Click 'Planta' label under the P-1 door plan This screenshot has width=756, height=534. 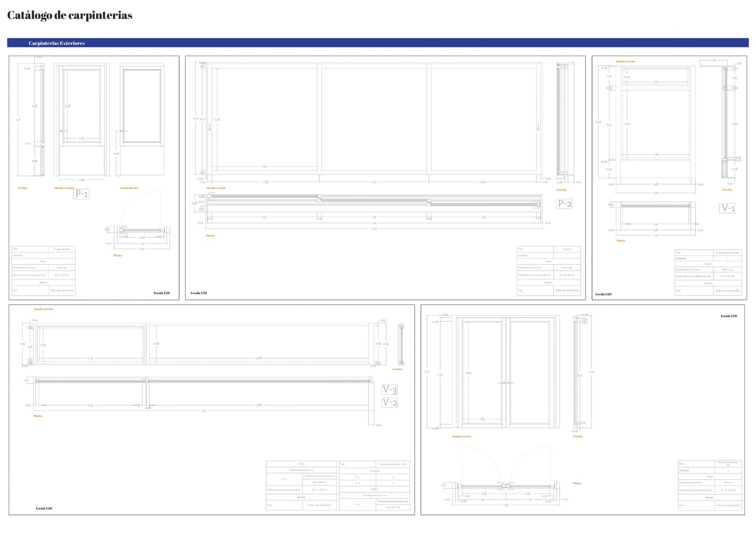[117, 255]
